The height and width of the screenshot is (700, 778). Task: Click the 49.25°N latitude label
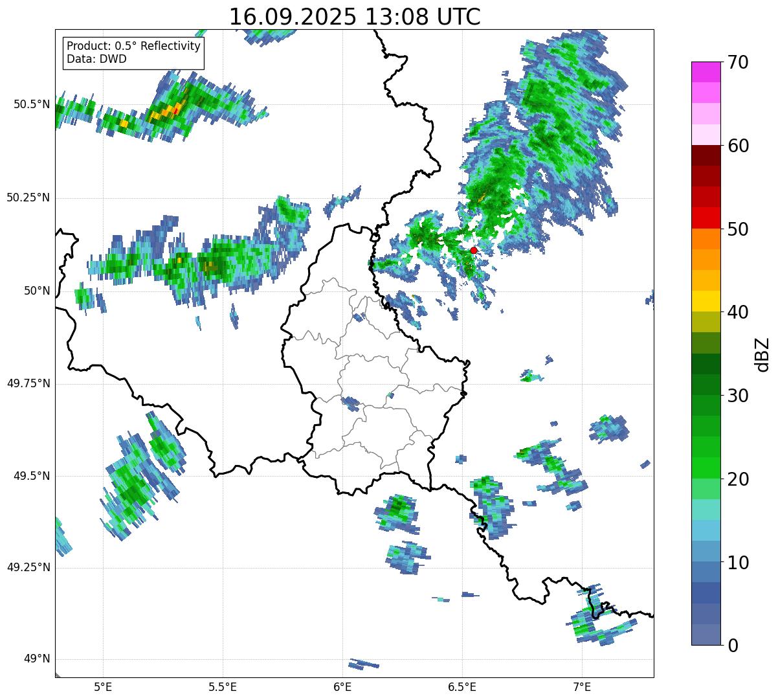tap(28, 567)
